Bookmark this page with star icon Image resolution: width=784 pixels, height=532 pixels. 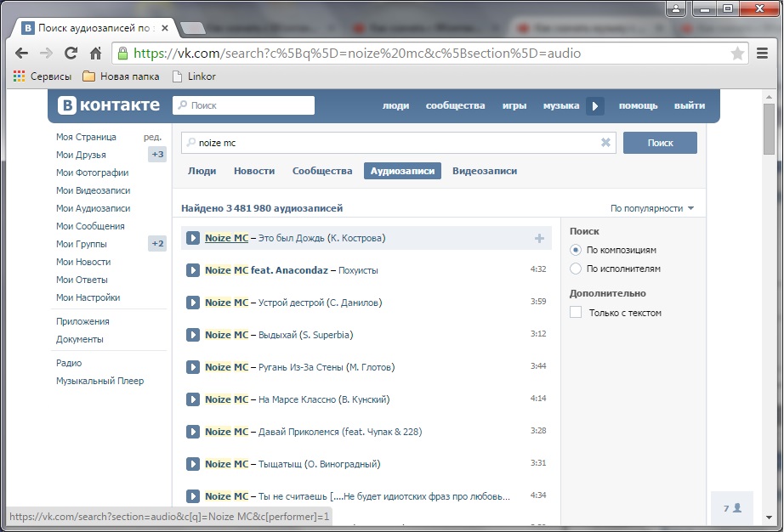pyautogui.click(x=737, y=54)
